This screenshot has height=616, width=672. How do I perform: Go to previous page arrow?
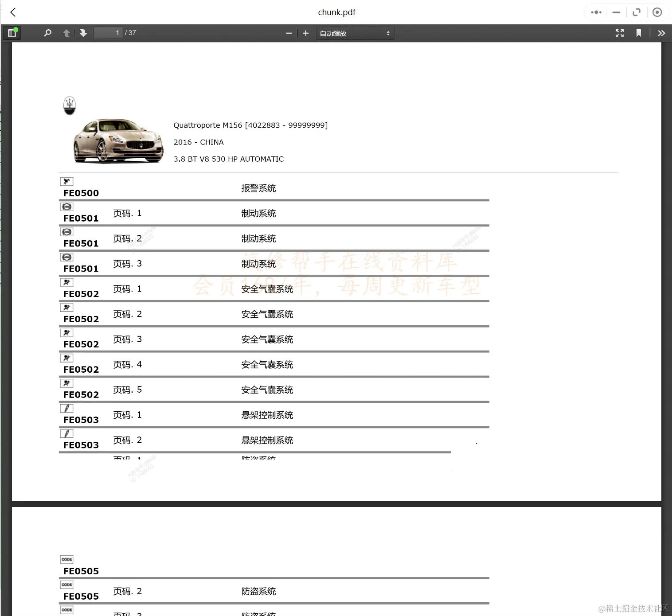click(66, 33)
